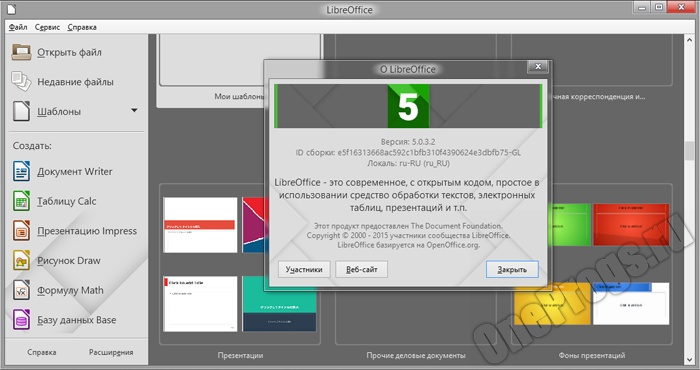
Task: Click the Impress presentation icon
Action: pos(21,231)
